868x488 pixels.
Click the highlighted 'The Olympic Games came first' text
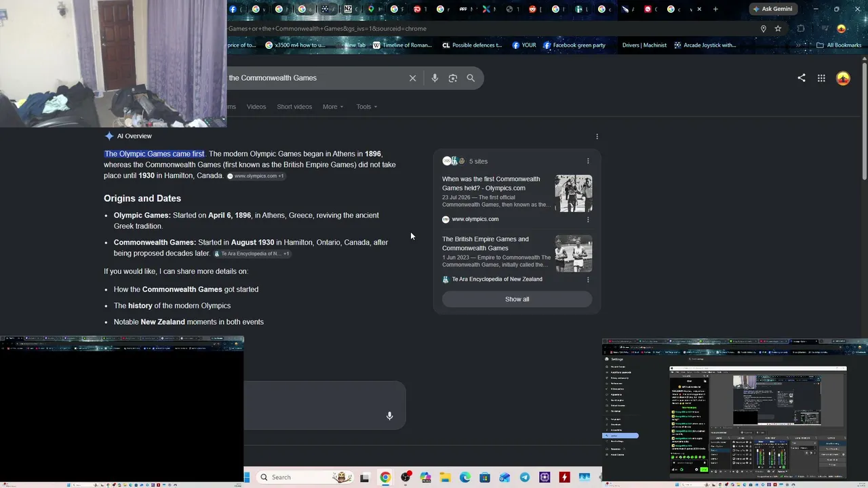point(155,154)
